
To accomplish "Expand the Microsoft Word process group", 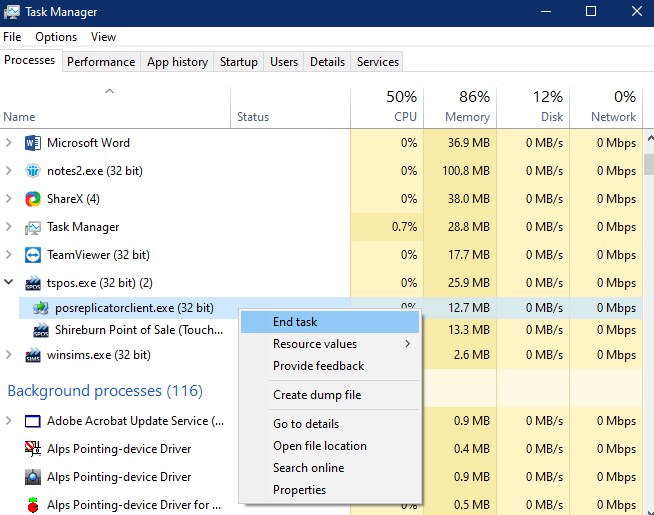I will [x=8, y=143].
